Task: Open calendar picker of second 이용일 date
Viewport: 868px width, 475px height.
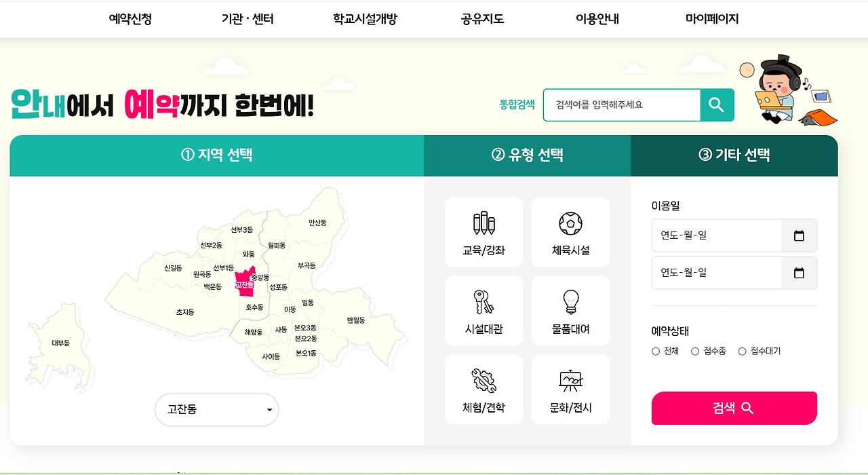Action: coord(799,273)
